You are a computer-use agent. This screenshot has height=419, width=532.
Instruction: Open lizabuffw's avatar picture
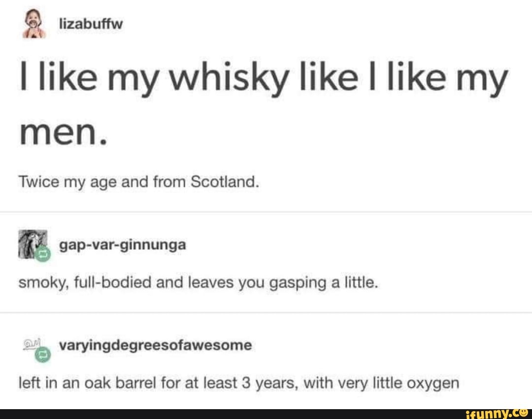[33, 24]
